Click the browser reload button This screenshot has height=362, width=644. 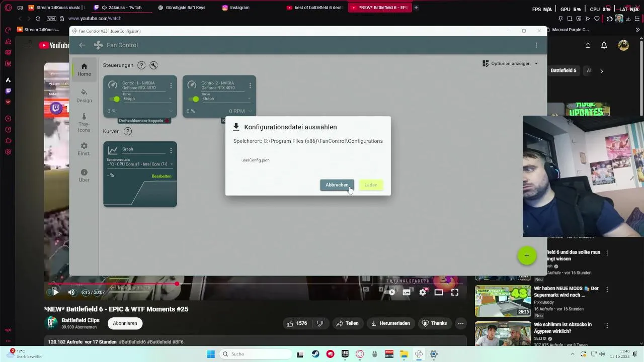[38, 19]
